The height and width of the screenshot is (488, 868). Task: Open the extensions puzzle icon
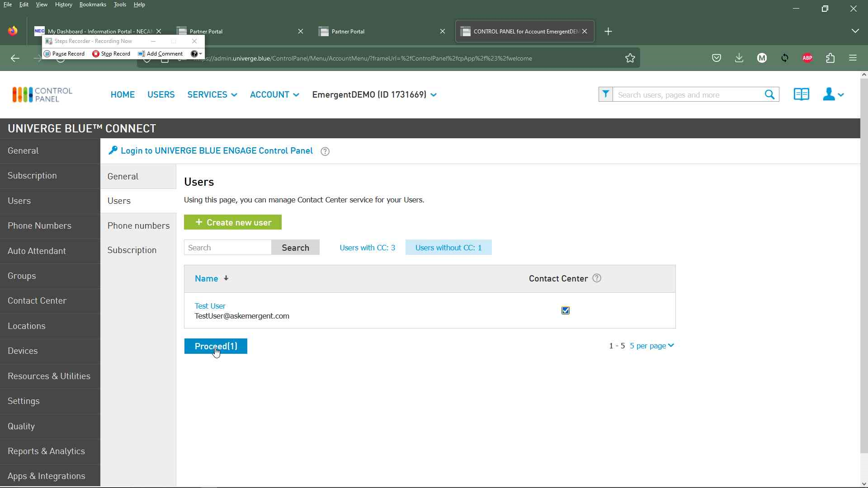tap(830, 58)
